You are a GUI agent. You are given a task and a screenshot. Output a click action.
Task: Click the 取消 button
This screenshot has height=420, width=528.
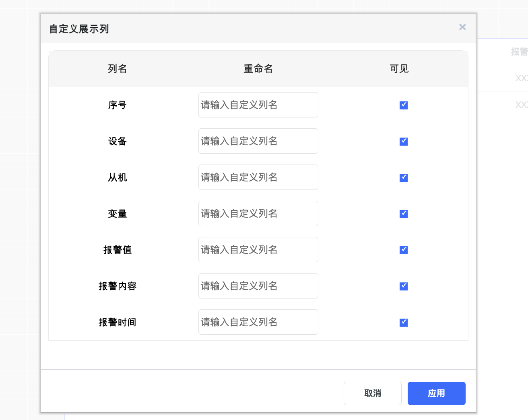tap(373, 393)
